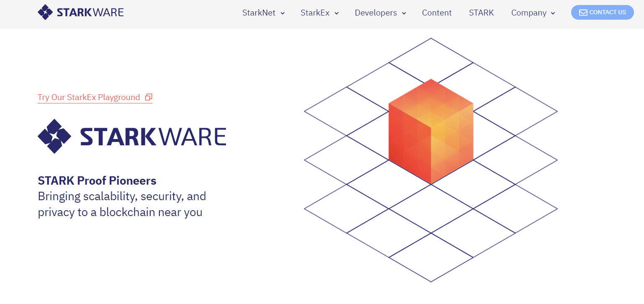Click the STARK Proof Pioneers heading
This screenshot has width=644, height=304.
click(97, 181)
